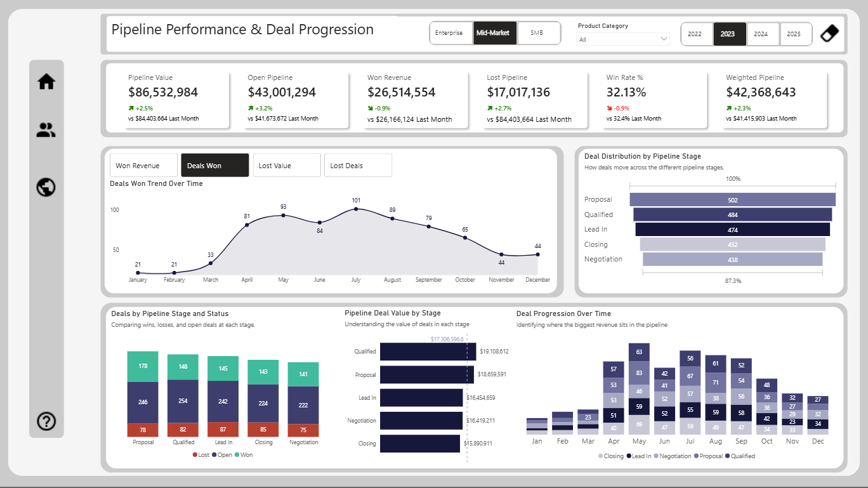
Task: Clear all filters with the eraser icon
Action: point(829,33)
